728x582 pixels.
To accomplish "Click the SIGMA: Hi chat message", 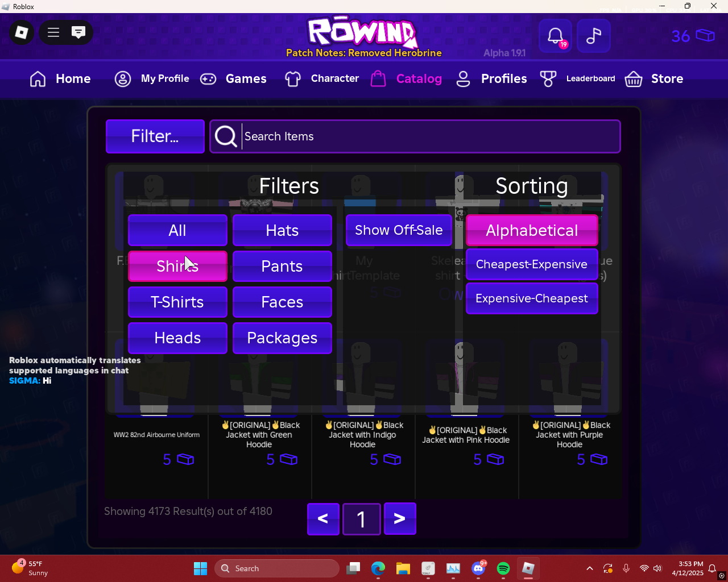I will [x=30, y=381].
